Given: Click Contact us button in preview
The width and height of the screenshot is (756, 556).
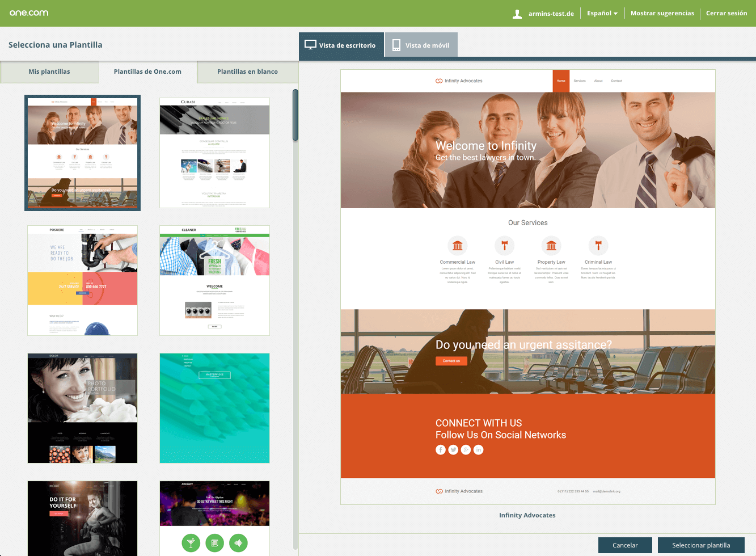Looking at the screenshot, I should click(x=451, y=361).
